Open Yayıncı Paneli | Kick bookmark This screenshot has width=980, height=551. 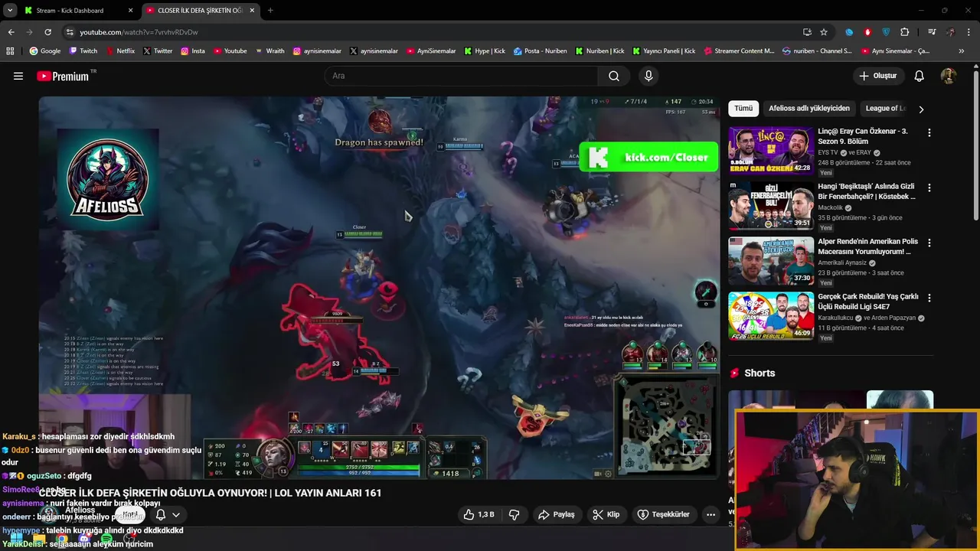664,51
